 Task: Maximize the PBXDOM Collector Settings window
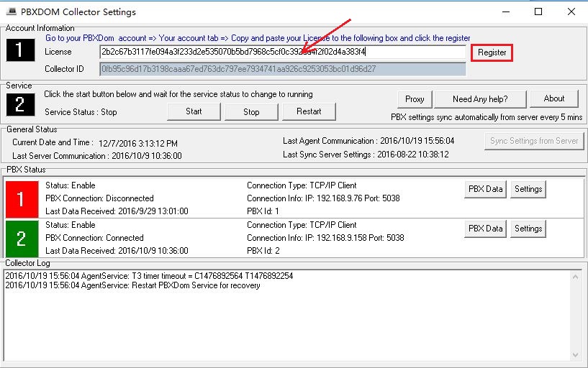tap(538, 11)
